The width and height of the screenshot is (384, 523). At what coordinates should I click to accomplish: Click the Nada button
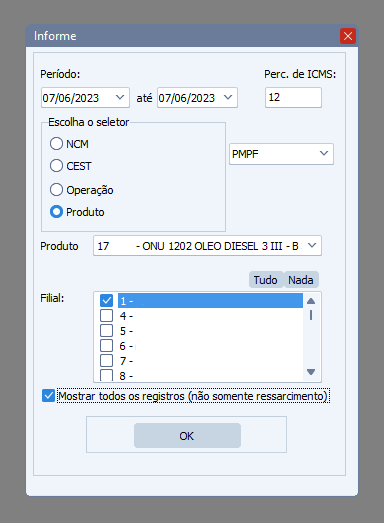[x=301, y=280]
